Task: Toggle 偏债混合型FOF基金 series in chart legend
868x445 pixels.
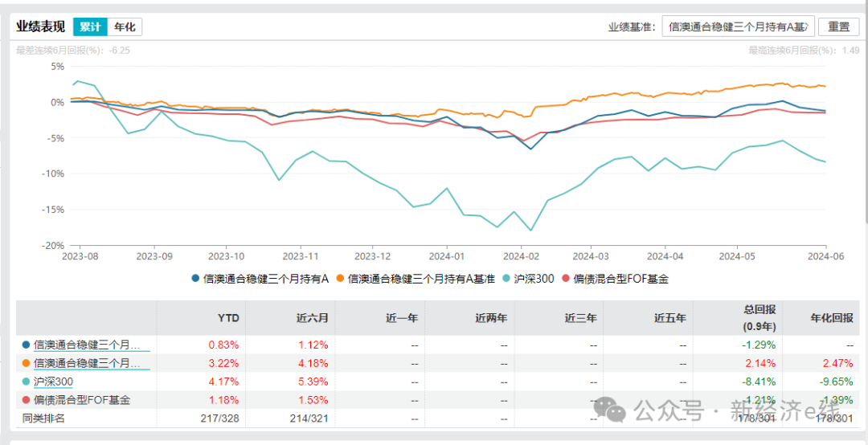Action: (617, 279)
